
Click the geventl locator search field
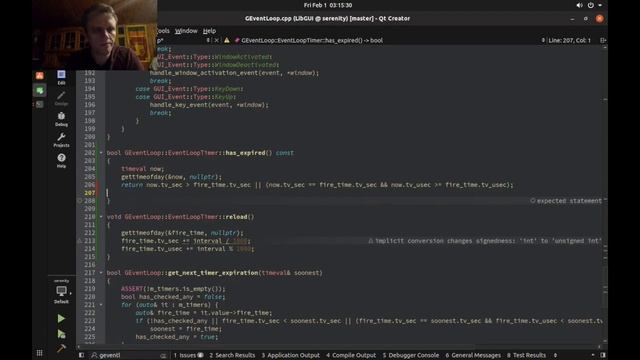click(129, 355)
